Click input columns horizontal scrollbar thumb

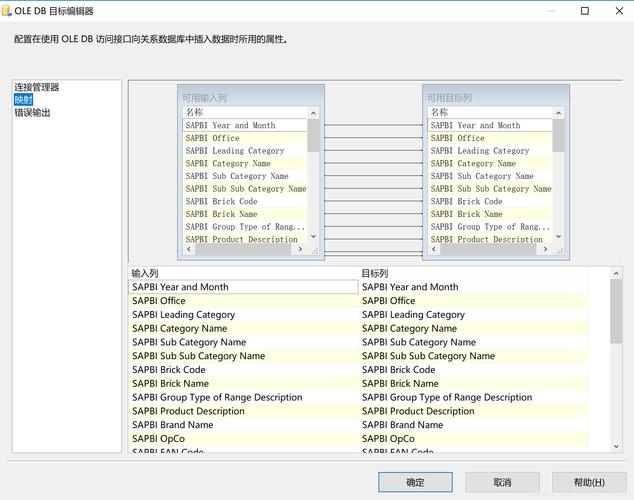(243, 249)
